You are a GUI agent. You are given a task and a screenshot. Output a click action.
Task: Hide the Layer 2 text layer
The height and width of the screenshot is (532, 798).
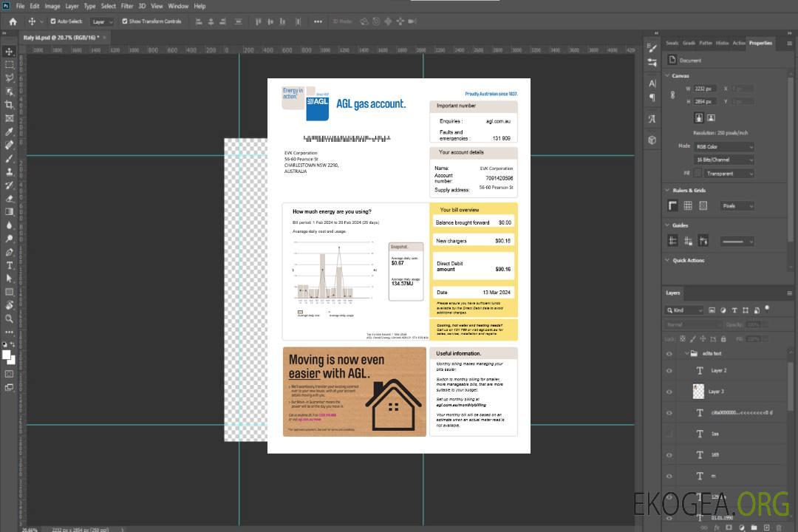pyautogui.click(x=669, y=371)
